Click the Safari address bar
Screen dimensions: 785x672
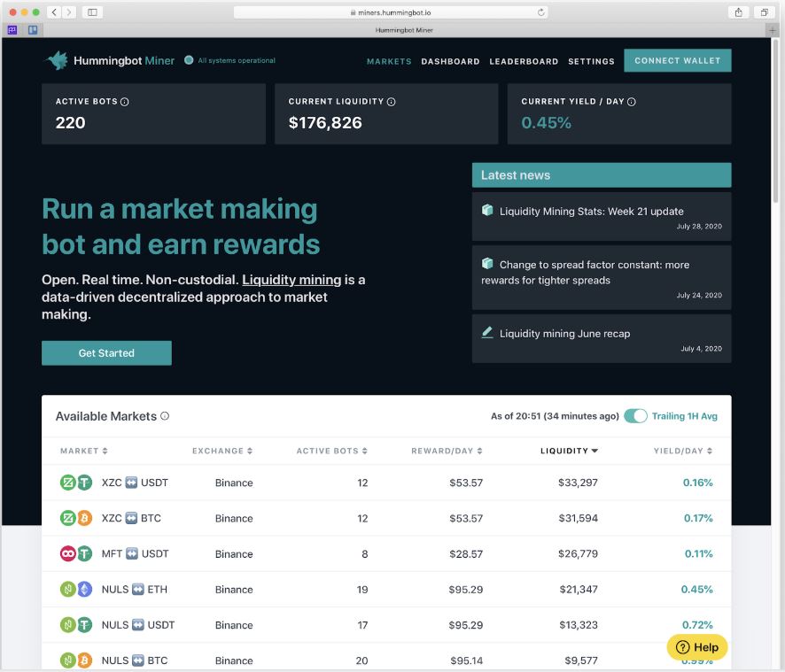pyautogui.click(x=390, y=12)
